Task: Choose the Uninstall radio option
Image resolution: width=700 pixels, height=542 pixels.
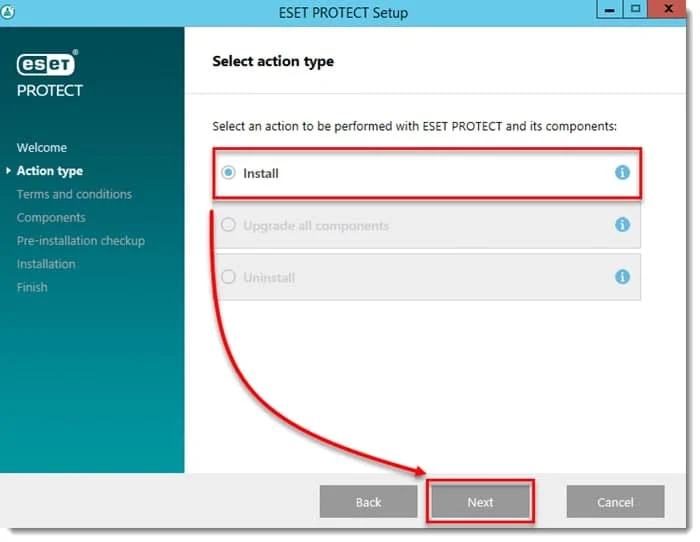Action: coord(228,277)
